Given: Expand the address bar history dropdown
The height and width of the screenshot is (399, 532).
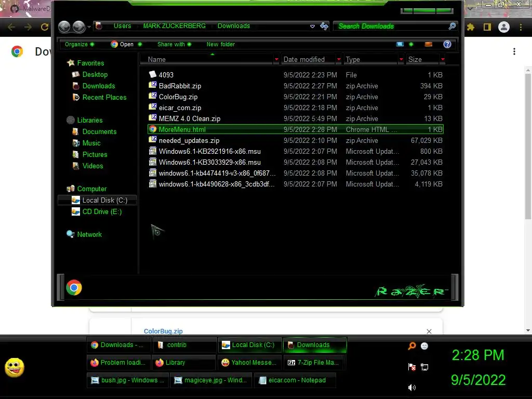Looking at the screenshot, I should pyautogui.click(x=312, y=26).
